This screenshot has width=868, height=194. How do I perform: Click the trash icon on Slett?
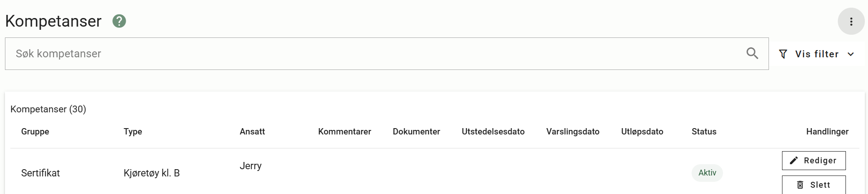(800, 185)
